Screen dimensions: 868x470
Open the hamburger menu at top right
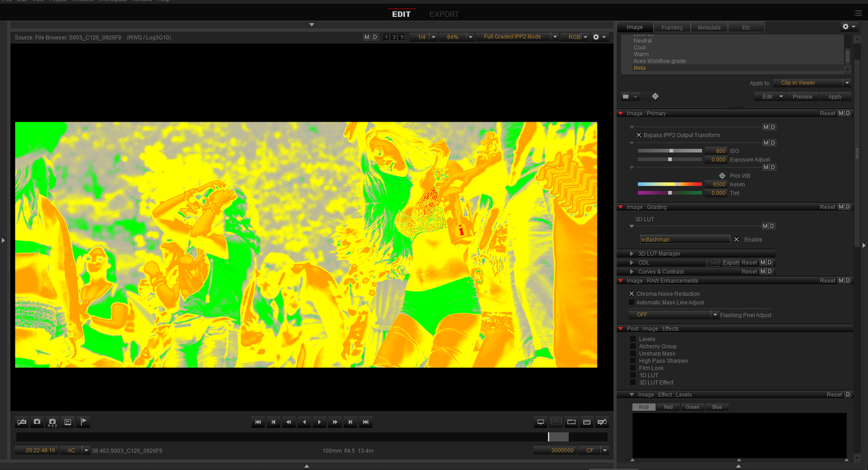pos(859,13)
